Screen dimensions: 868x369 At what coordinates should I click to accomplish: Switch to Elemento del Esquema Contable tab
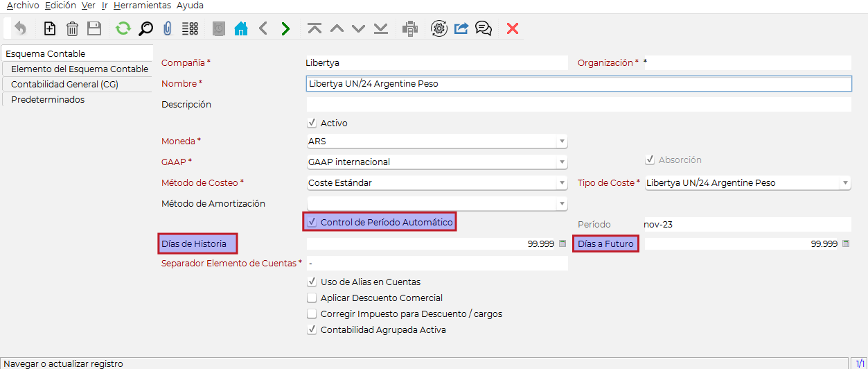click(x=79, y=69)
